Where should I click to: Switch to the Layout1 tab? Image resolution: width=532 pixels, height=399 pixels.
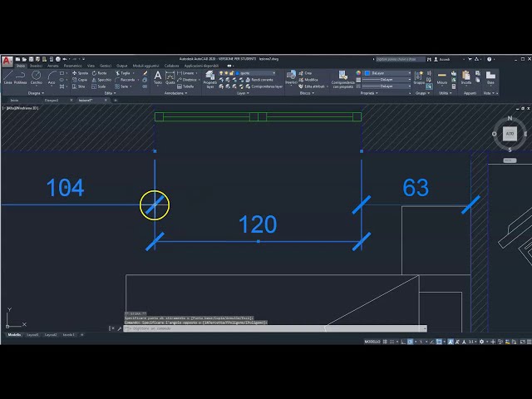pos(32,335)
